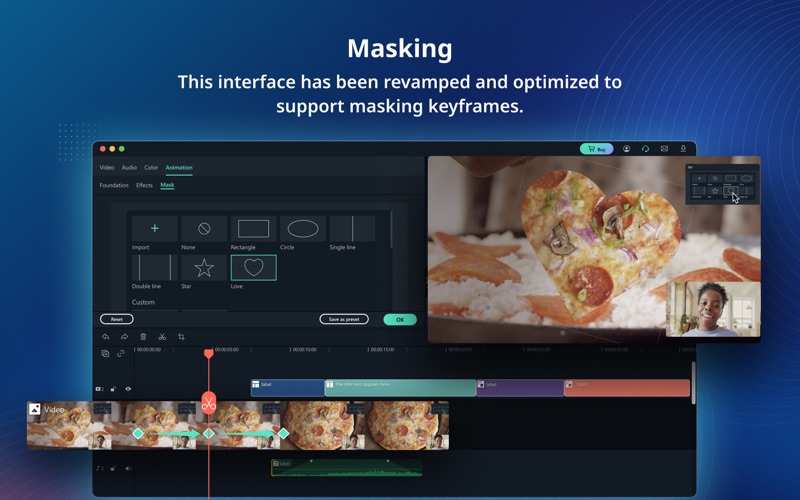This screenshot has width=800, height=500.
Task: Switch to the Audio tab
Action: (129, 167)
